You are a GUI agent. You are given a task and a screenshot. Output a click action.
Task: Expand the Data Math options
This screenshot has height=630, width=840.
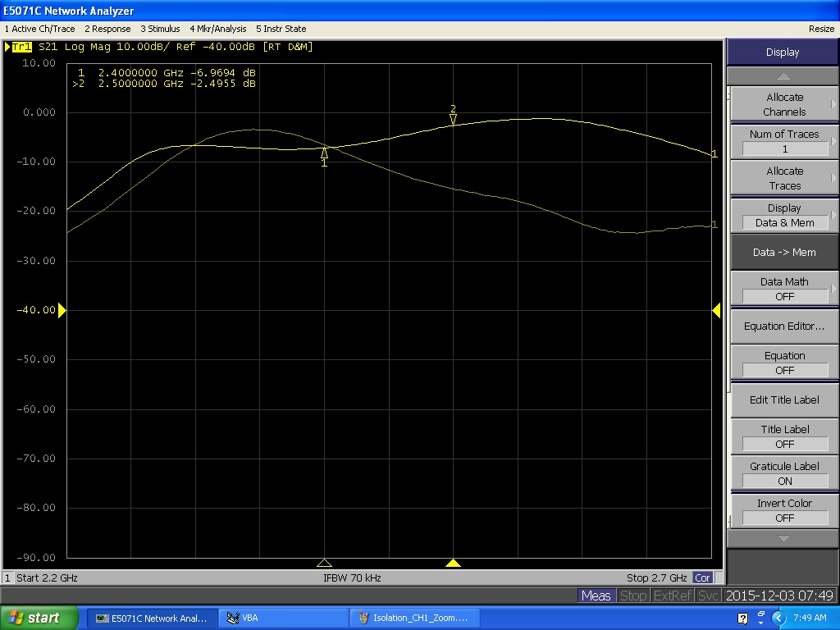784,289
